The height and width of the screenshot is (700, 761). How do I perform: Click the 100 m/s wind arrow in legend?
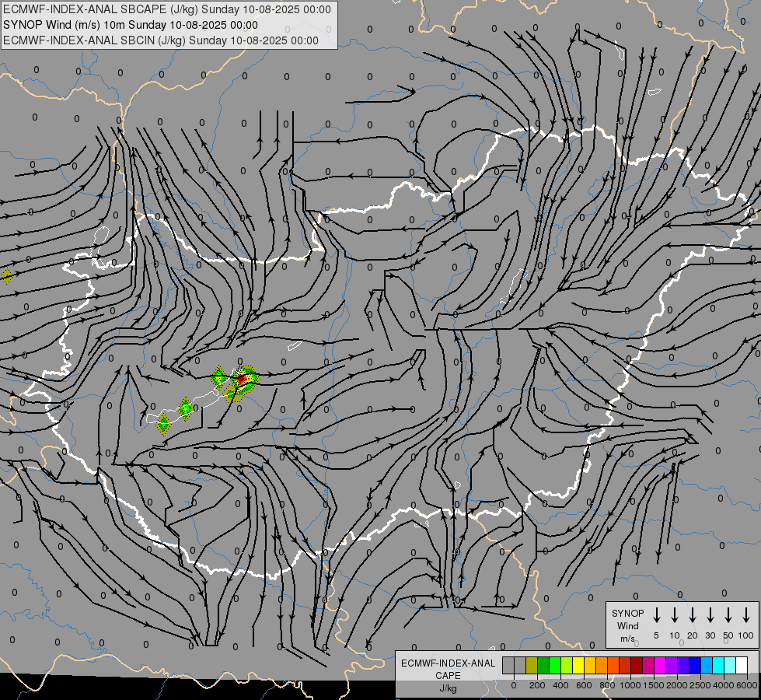(746, 614)
